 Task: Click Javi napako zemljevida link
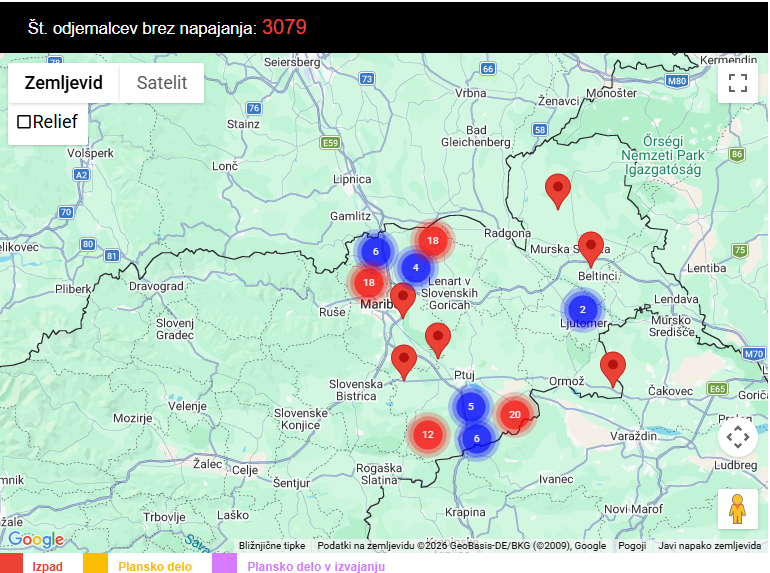tap(709, 546)
